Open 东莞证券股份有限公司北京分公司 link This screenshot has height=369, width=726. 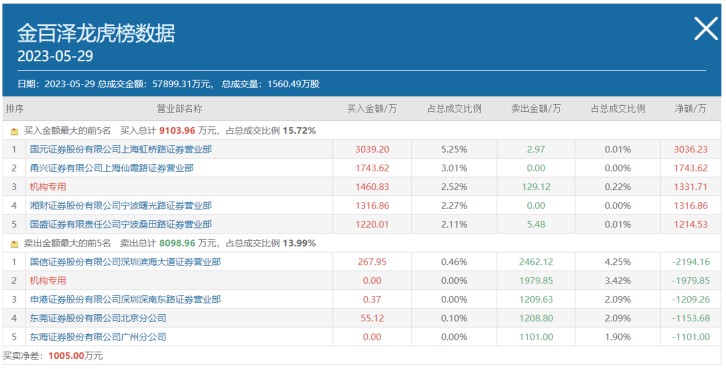click(x=98, y=318)
